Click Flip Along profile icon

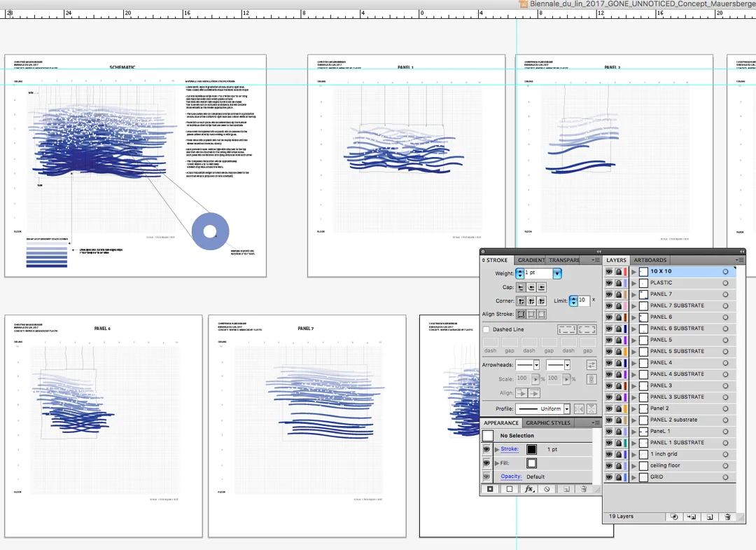pos(579,408)
